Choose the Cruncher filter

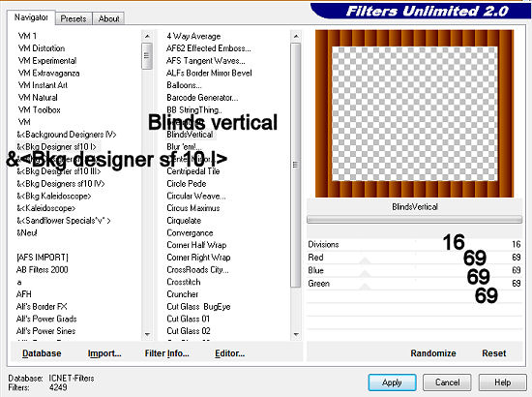182,294
